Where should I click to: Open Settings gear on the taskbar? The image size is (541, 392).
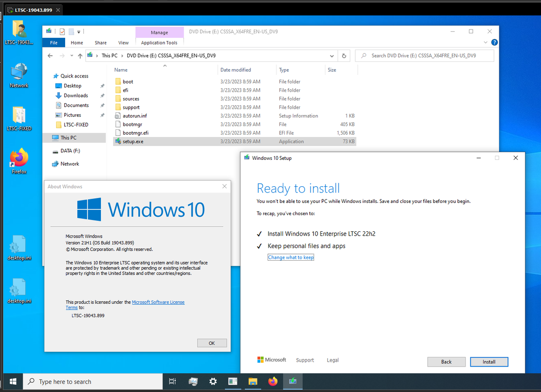(213, 381)
